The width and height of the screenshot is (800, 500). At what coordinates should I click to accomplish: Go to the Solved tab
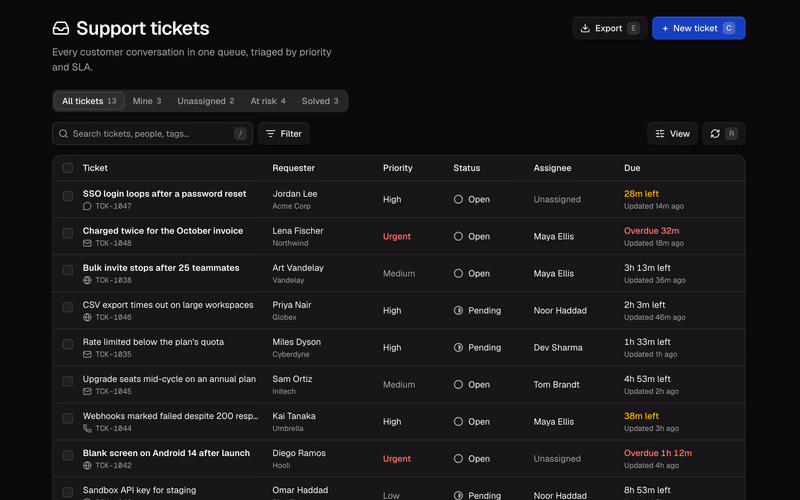(320, 101)
